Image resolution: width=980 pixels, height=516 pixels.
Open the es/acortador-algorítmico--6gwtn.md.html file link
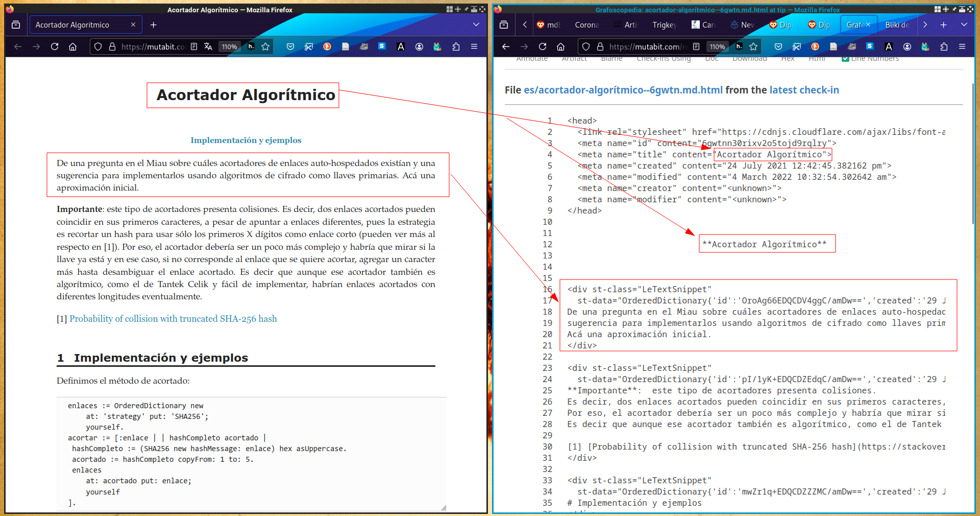pyautogui.click(x=623, y=90)
